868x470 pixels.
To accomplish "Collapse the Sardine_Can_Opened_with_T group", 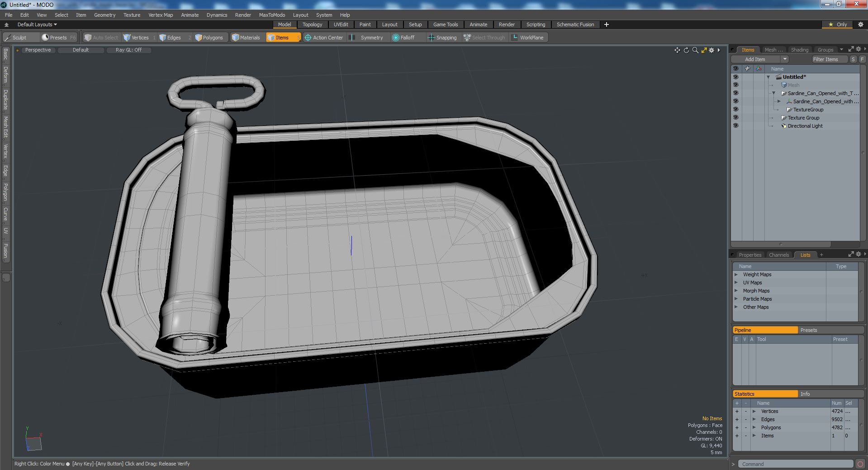I will click(773, 93).
